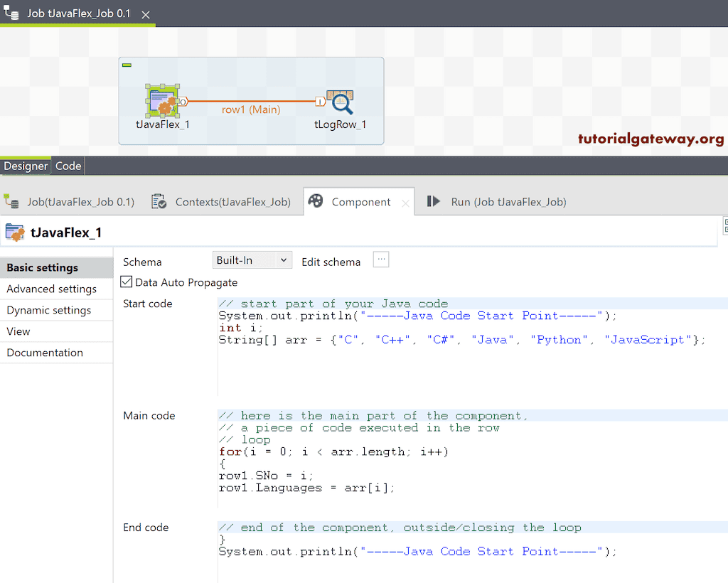This screenshot has height=583, width=728.
Task: Click the play icon on the Run tab
Action: coord(434,201)
